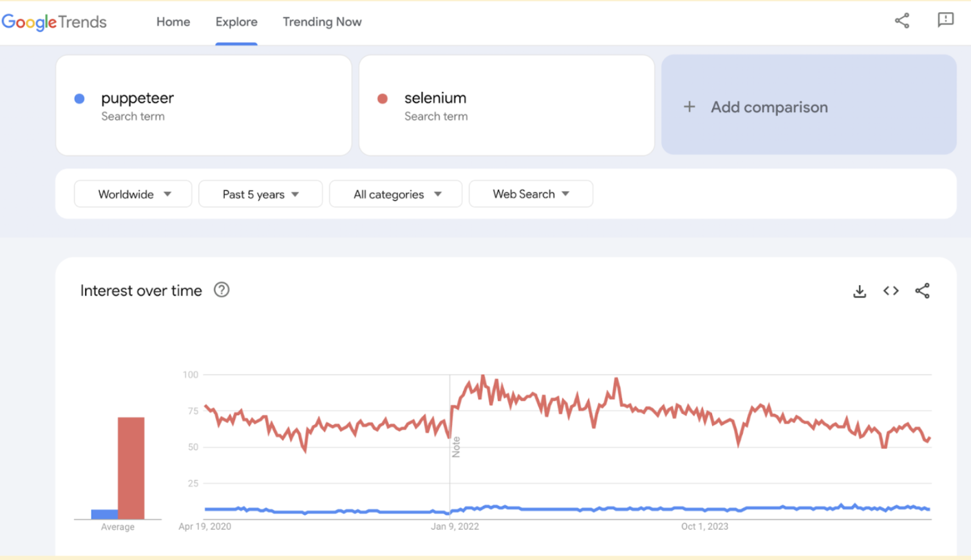Click the Note marker on the chart
The image size is (971, 560).
[456, 447]
